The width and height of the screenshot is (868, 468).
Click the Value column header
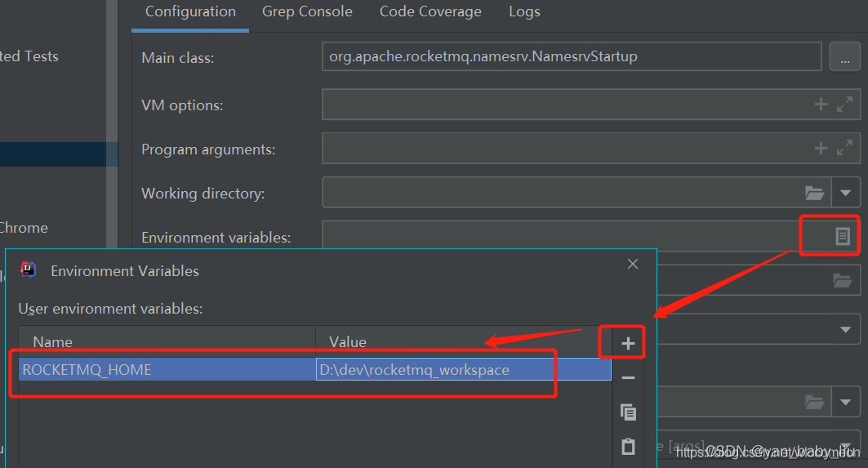click(x=463, y=341)
